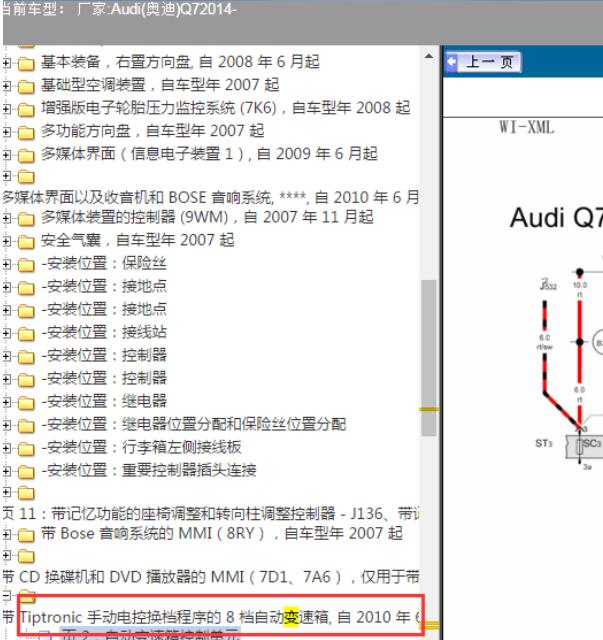Viewport: 603px width, 640px height.
Task: Select 基础型空调装置，自车型年 2007 起
Action: (160, 85)
